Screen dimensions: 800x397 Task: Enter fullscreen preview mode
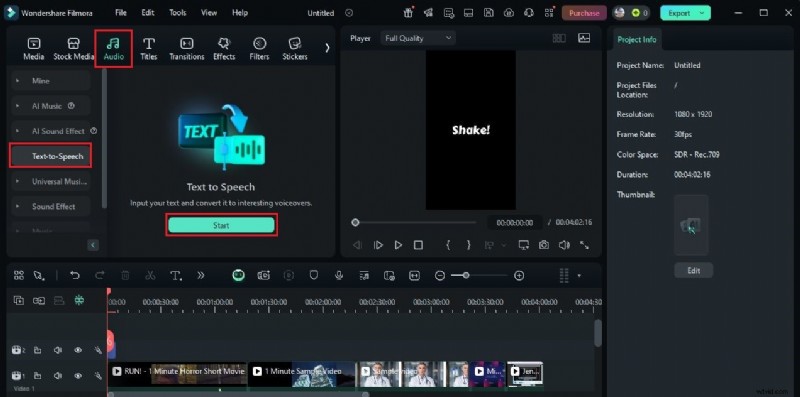point(585,245)
